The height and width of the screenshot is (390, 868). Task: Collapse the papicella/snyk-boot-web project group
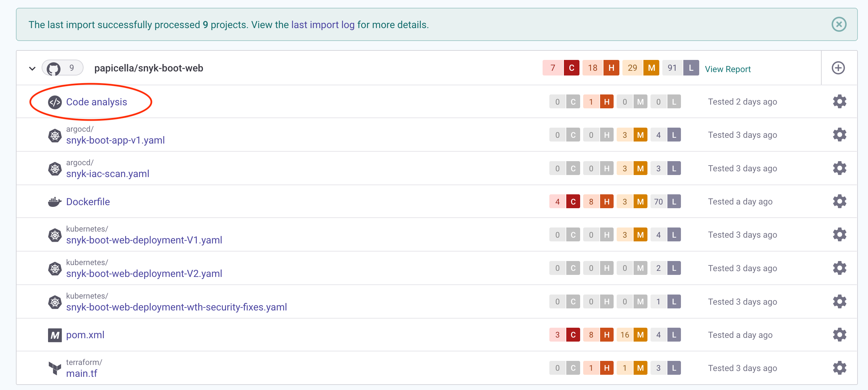(x=32, y=68)
